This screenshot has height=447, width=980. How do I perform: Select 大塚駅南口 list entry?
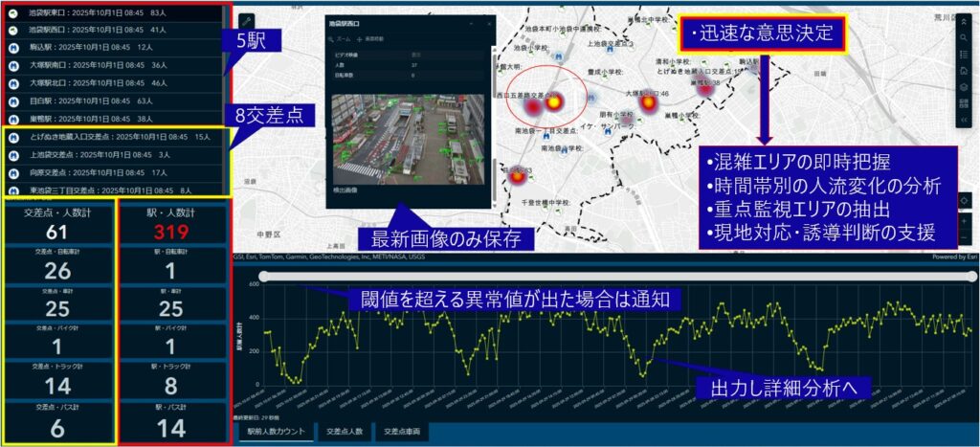[x=86, y=65]
